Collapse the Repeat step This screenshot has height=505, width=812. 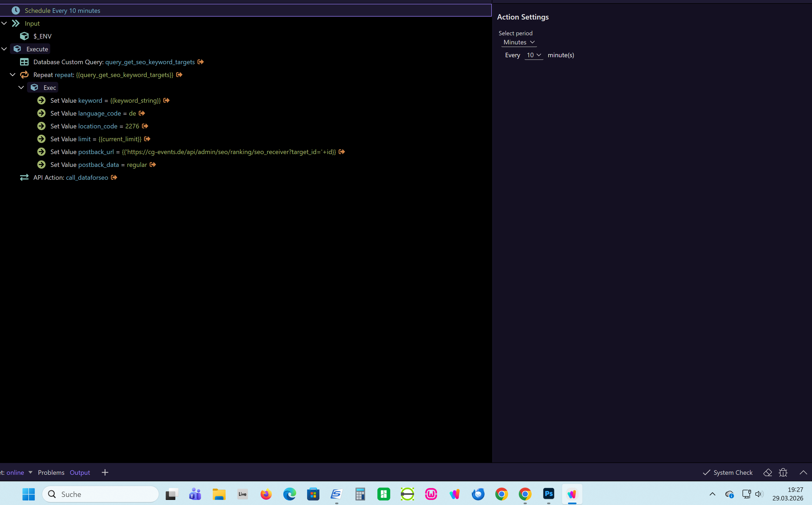point(13,75)
